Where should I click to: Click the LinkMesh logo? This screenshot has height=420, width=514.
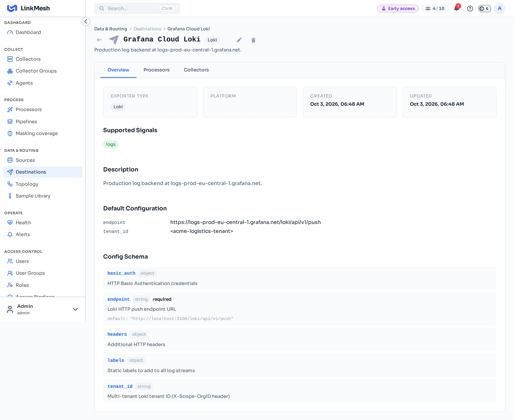pyautogui.click(x=28, y=8)
